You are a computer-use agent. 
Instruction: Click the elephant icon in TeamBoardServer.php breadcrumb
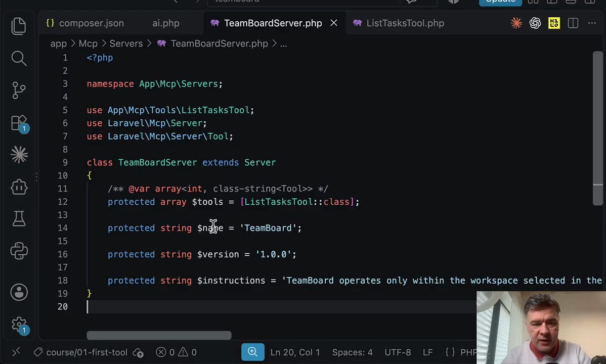click(161, 43)
